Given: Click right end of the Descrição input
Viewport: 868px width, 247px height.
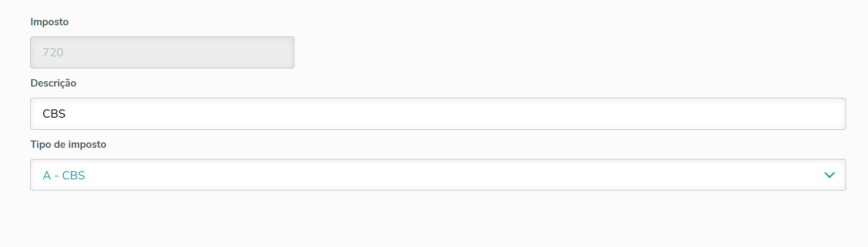Looking at the screenshot, I should click(x=827, y=114).
